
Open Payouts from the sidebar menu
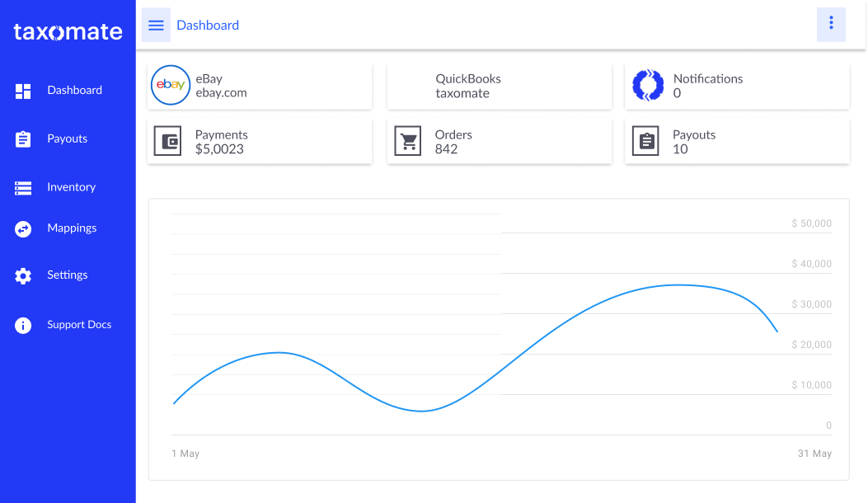[x=67, y=139]
